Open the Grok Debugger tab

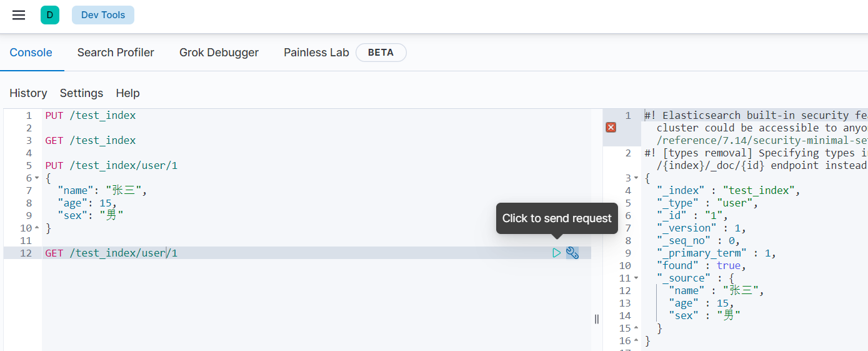pyautogui.click(x=219, y=53)
